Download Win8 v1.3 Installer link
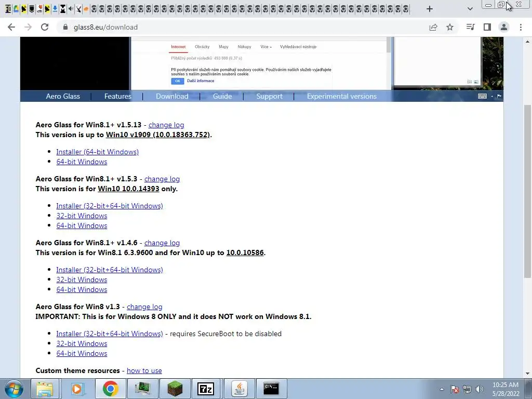Screen dimensions: 532x399 pos(110,334)
